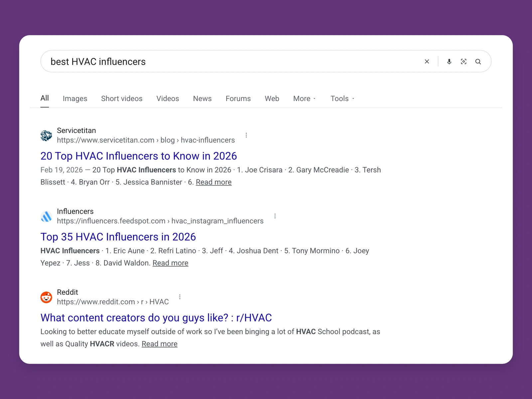The height and width of the screenshot is (399, 532).
Task: Open What content creators do you guys like result
Action: click(156, 318)
